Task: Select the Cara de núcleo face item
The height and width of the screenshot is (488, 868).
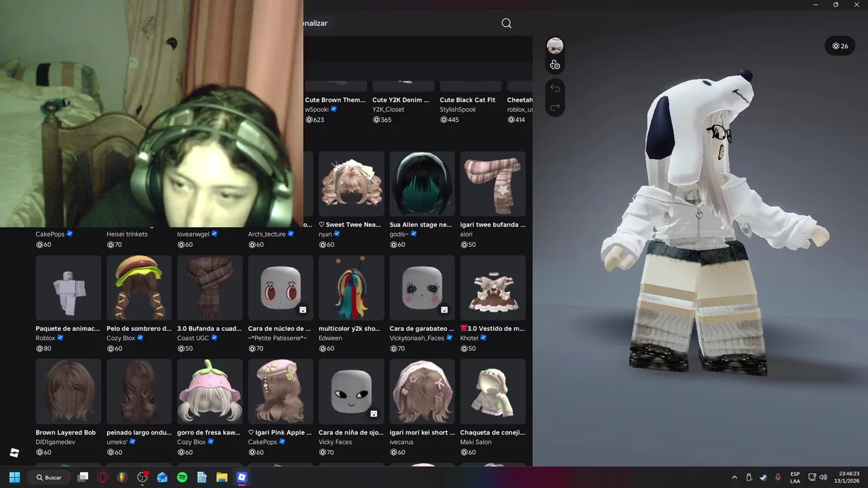Action: [281, 287]
